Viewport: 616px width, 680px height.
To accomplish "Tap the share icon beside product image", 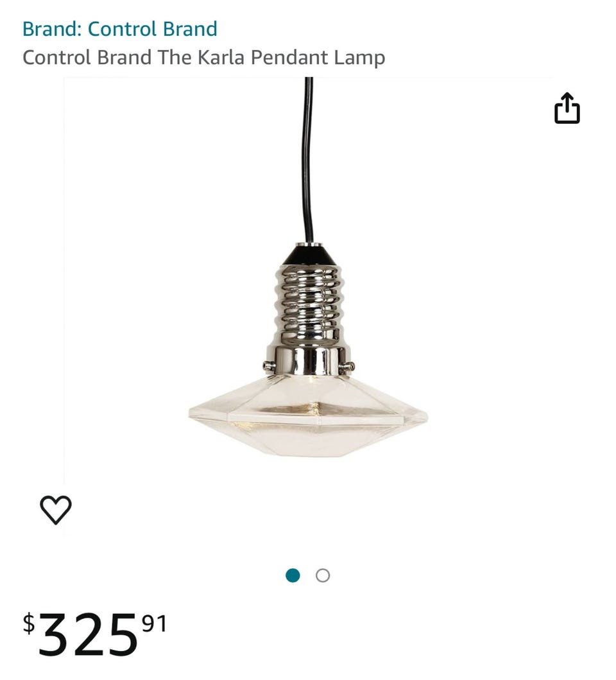I will coord(567,108).
